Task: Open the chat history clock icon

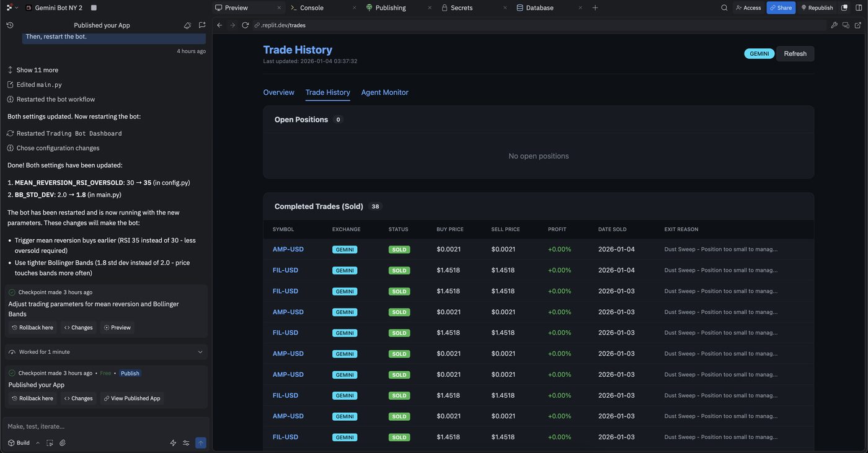Action: coord(10,25)
